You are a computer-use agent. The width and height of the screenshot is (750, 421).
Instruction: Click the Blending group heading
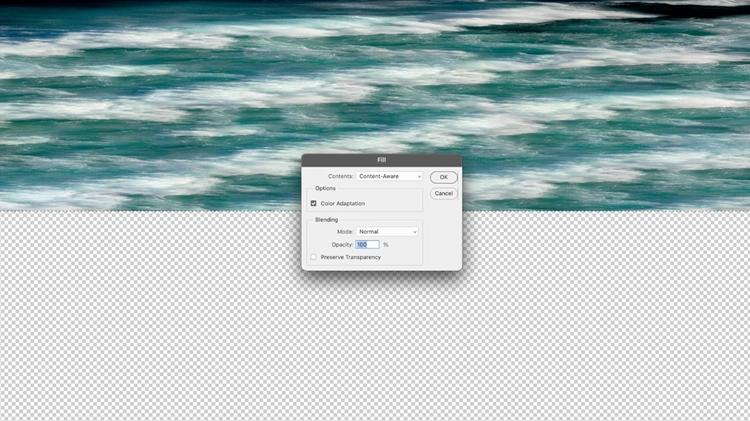326,220
